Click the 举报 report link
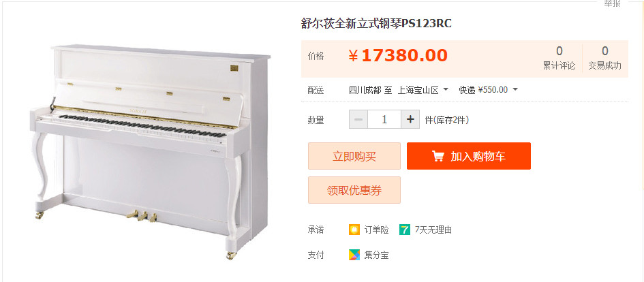644x282 pixels. coord(612,3)
